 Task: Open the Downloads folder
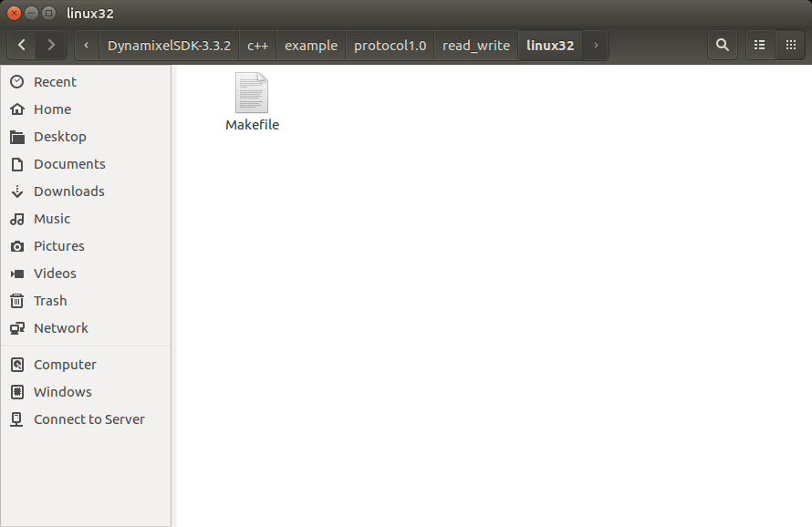[x=68, y=191]
